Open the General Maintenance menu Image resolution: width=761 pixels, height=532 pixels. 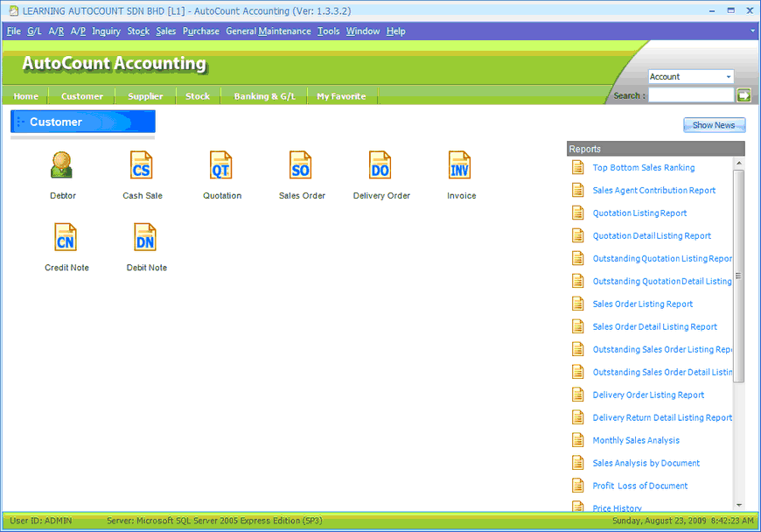pyautogui.click(x=269, y=31)
